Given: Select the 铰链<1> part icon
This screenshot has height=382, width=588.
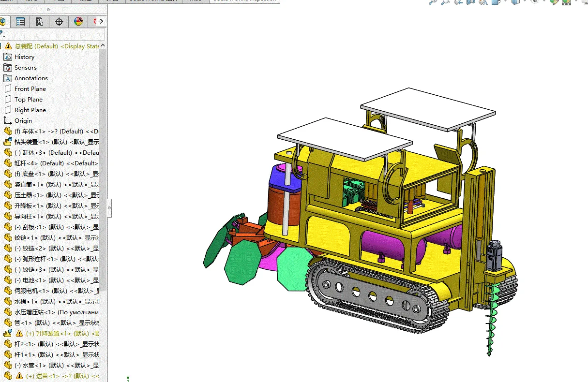Looking at the screenshot, I should click(x=7, y=238).
